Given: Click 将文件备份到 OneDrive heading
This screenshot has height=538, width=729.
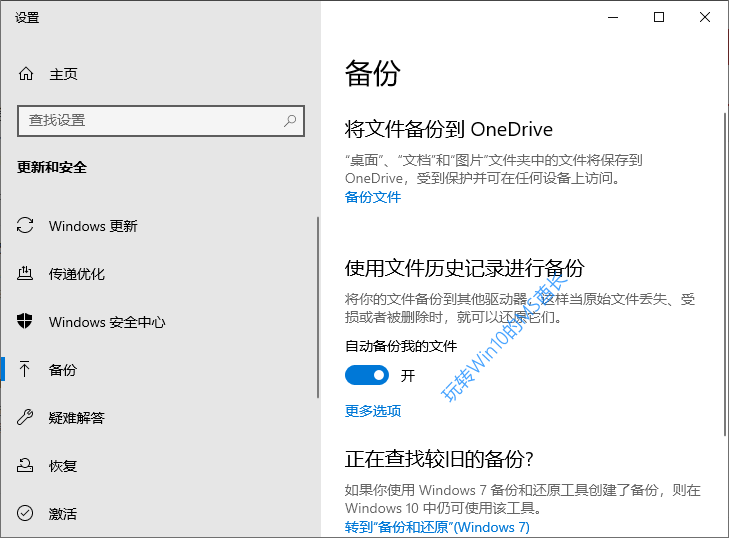Looking at the screenshot, I should pos(449,129).
